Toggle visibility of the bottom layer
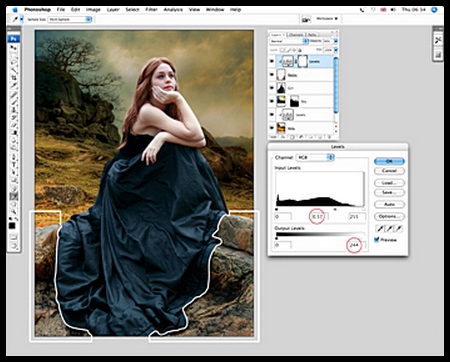This screenshot has height=362, width=450. tap(271, 128)
